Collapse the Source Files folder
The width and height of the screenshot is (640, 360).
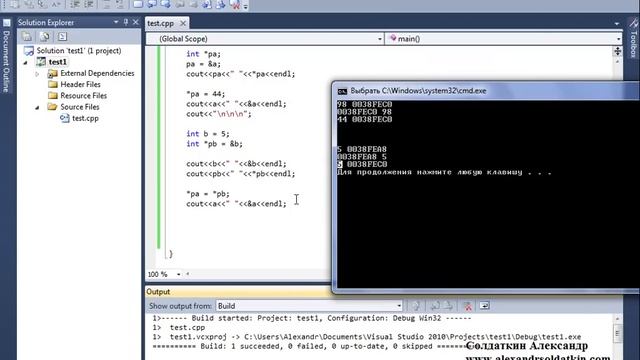point(37,107)
